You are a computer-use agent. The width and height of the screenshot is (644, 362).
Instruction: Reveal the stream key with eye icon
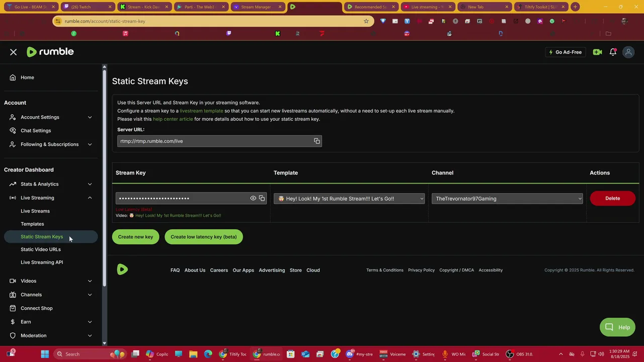(253, 199)
